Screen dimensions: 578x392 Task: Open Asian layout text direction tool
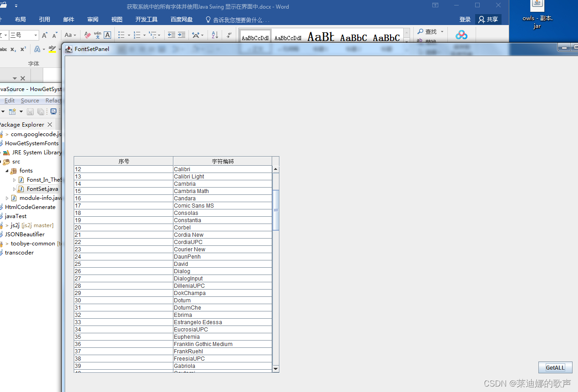click(198, 35)
